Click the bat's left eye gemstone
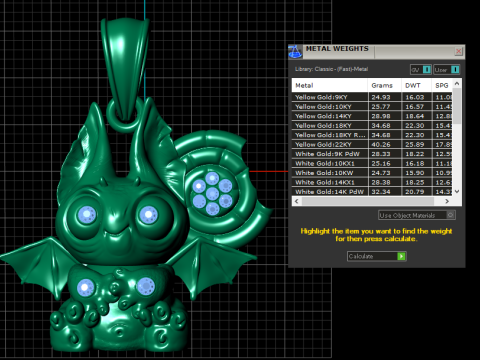Screen dimensions: 480x360 (87, 214)
